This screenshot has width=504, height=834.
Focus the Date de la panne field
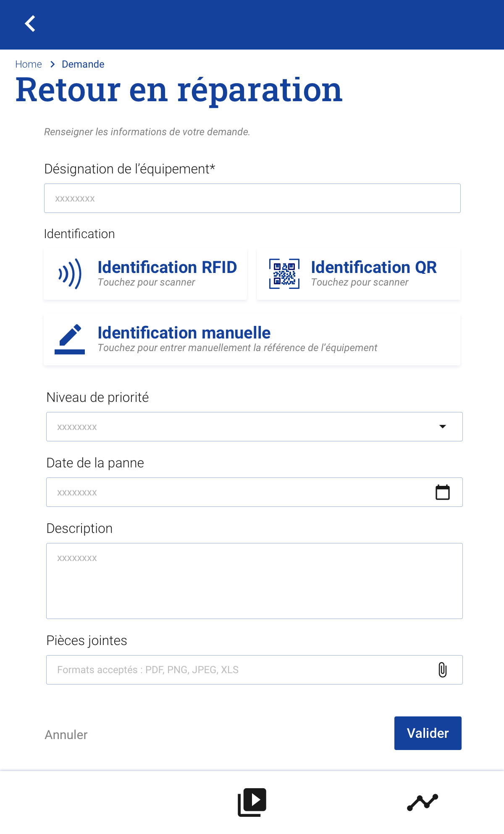(239, 492)
